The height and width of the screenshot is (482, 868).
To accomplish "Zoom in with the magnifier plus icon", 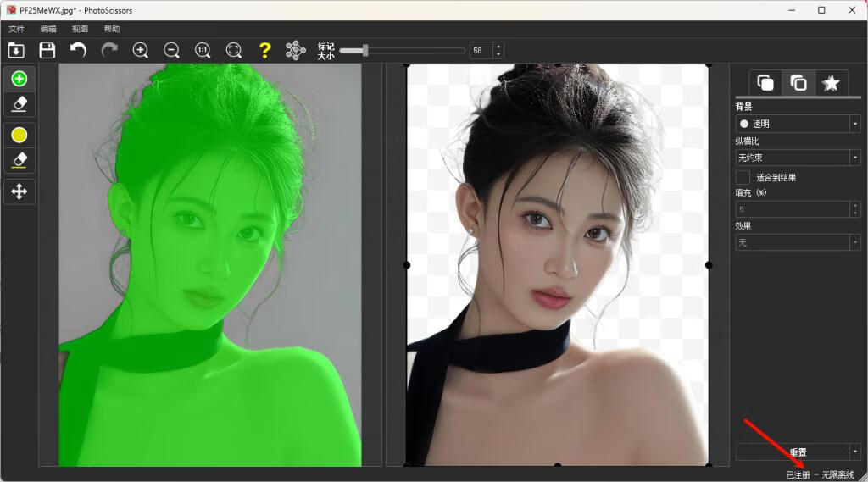I will tap(141, 50).
